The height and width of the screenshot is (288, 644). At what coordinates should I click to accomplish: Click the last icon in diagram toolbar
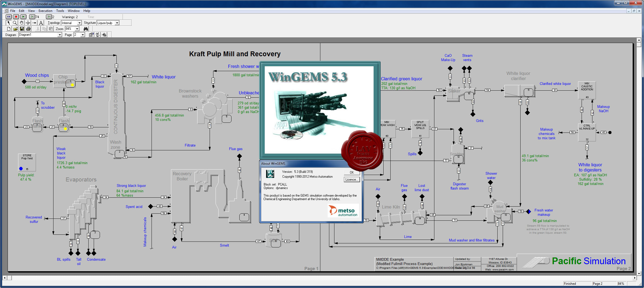tap(104, 35)
